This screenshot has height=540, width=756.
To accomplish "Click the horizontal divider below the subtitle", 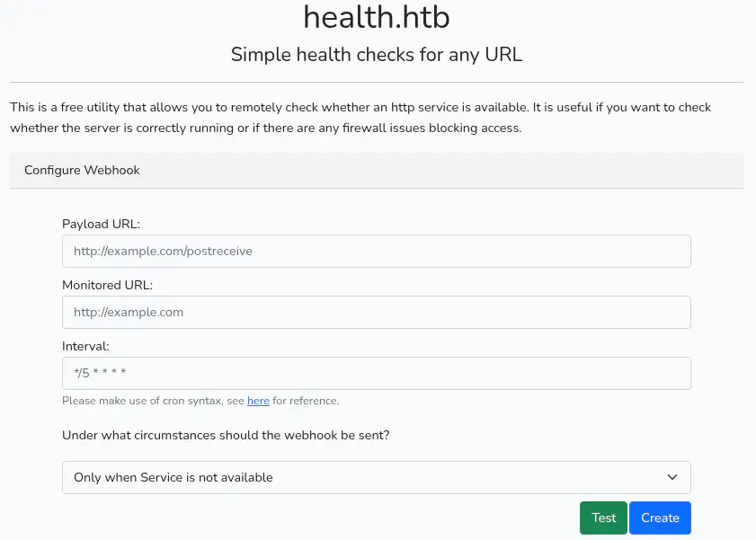I will click(376, 83).
